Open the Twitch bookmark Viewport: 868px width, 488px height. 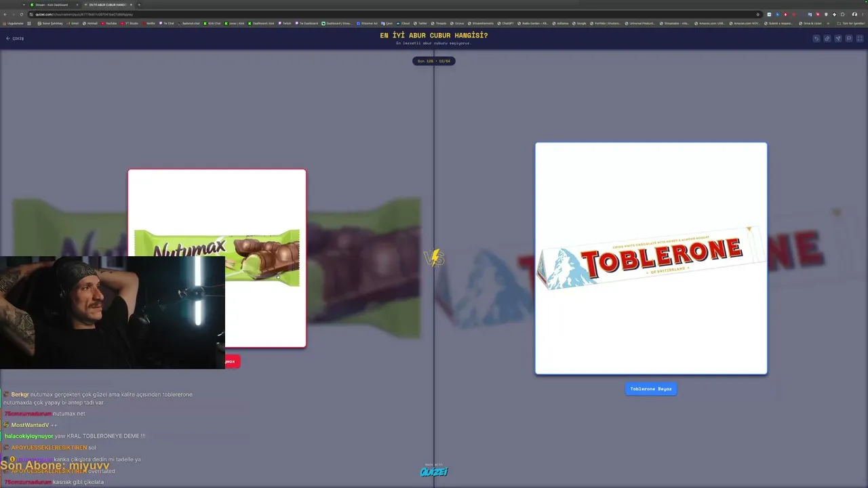[x=285, y=23]
